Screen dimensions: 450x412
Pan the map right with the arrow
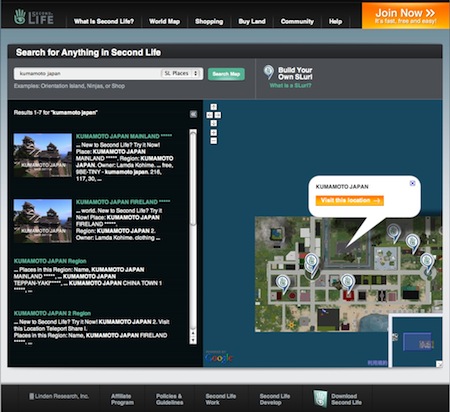218,115
